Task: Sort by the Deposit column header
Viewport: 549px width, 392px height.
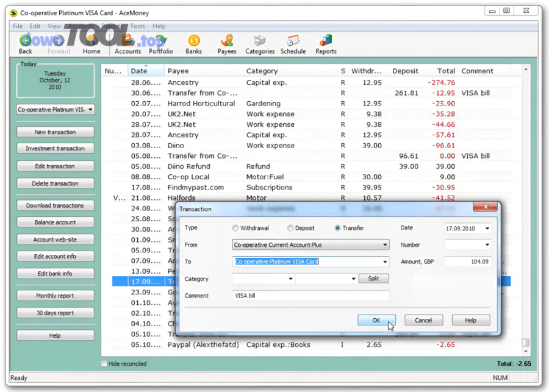Action: [x=403, y=71]
